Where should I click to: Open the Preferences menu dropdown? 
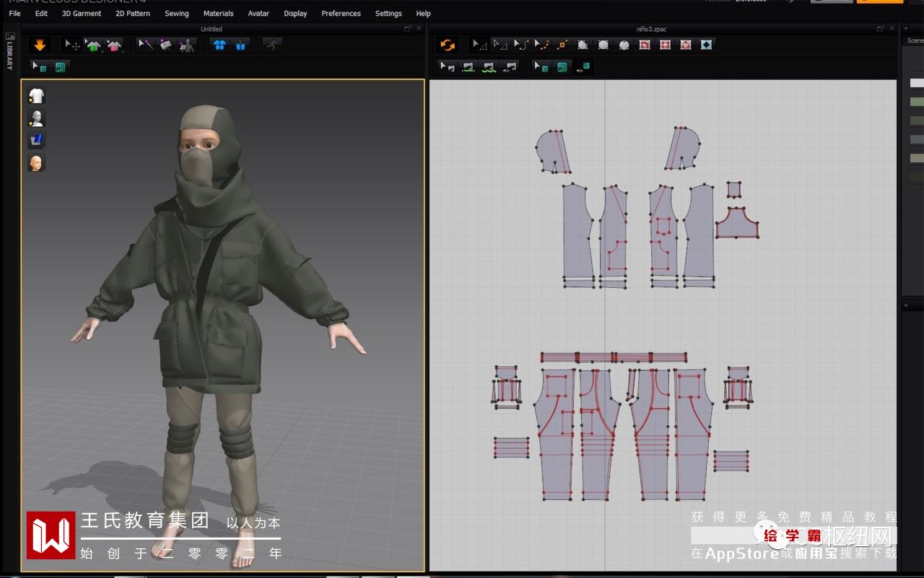pos(341,13)
